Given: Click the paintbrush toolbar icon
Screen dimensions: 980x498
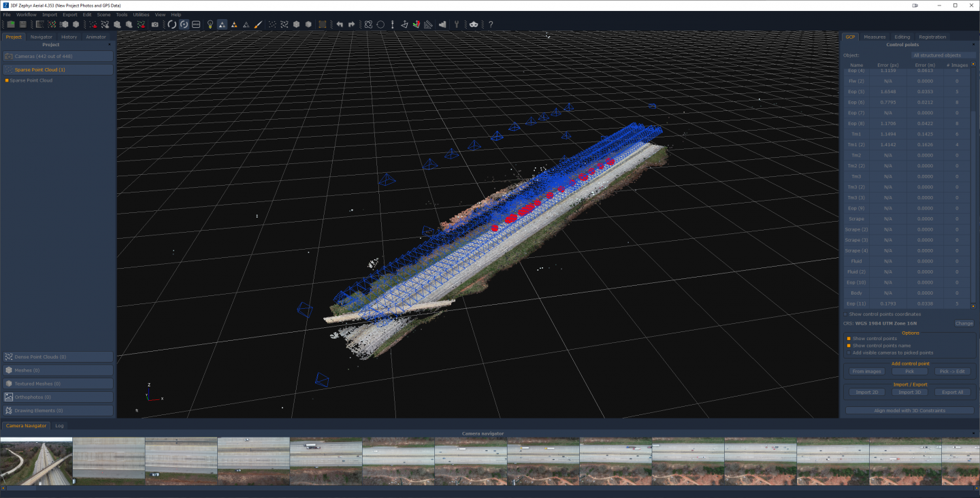Looking at the screenshot, I should coord(258,24).
